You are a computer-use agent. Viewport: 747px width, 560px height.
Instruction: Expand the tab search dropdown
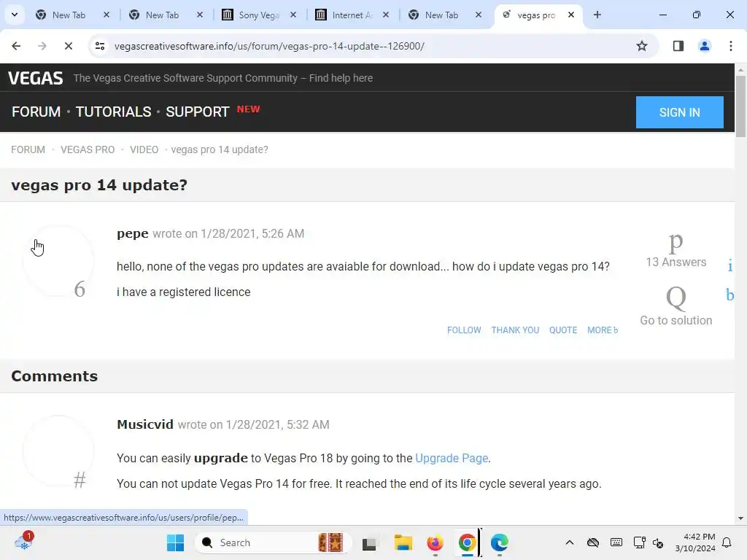[15, 15]
